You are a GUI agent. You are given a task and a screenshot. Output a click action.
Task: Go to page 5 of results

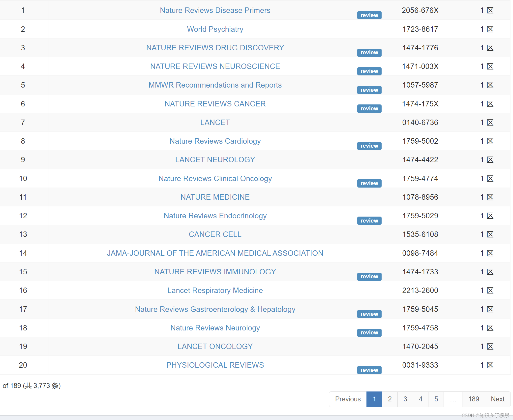click(x=436, y=399)
